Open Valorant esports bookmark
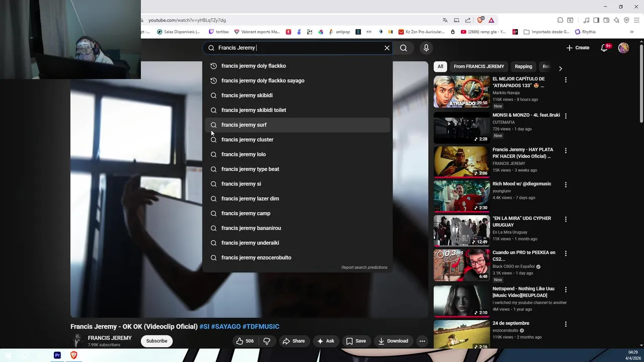 (257, 32)
